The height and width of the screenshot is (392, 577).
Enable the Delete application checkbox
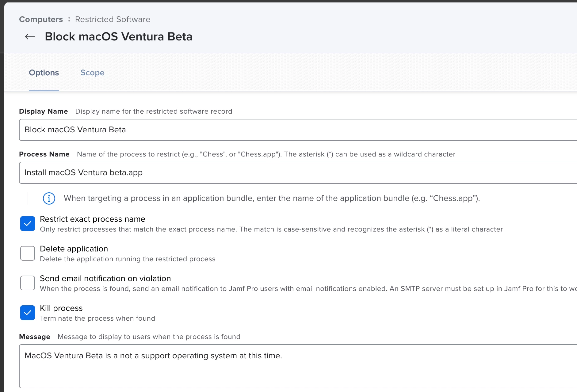(28, 253)
